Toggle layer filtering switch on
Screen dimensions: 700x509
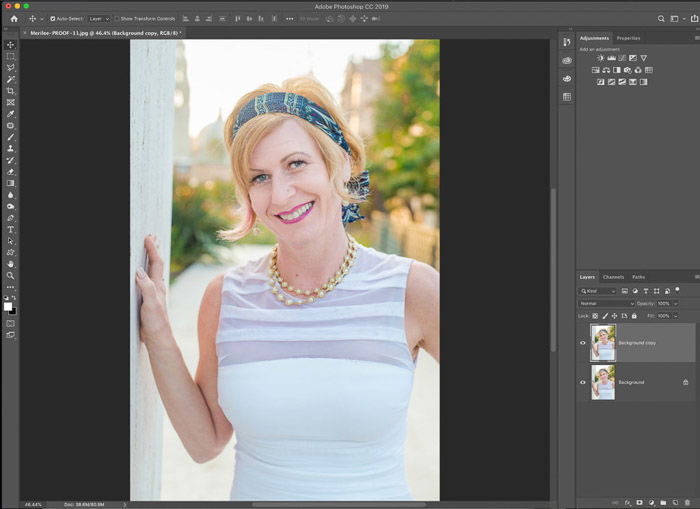coord(677,290)
